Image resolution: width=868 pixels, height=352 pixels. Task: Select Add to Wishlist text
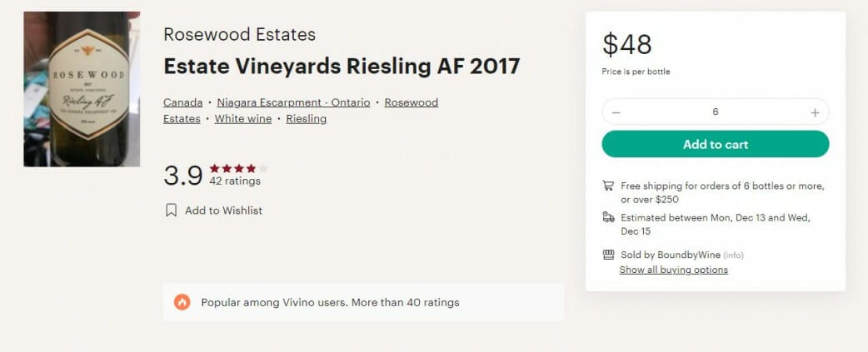[x=223, y=211]
